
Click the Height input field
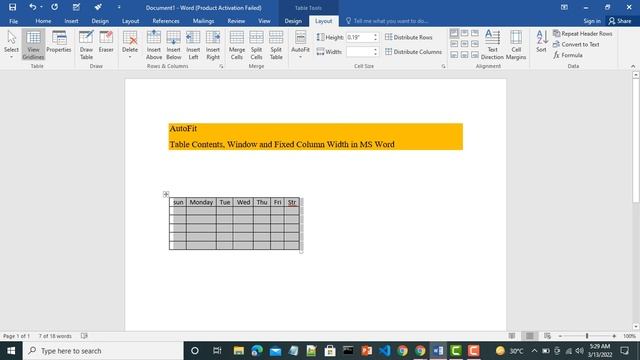point(359,37)
